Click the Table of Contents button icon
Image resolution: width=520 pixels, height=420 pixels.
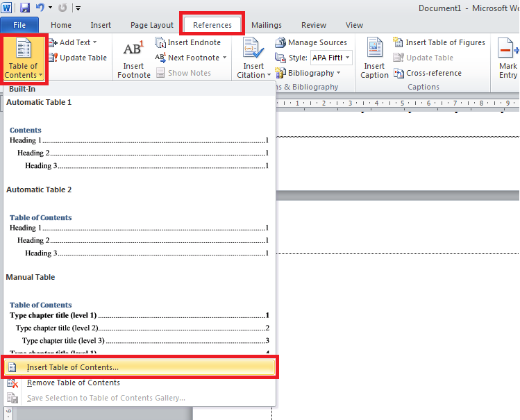[x=23, y=49]
